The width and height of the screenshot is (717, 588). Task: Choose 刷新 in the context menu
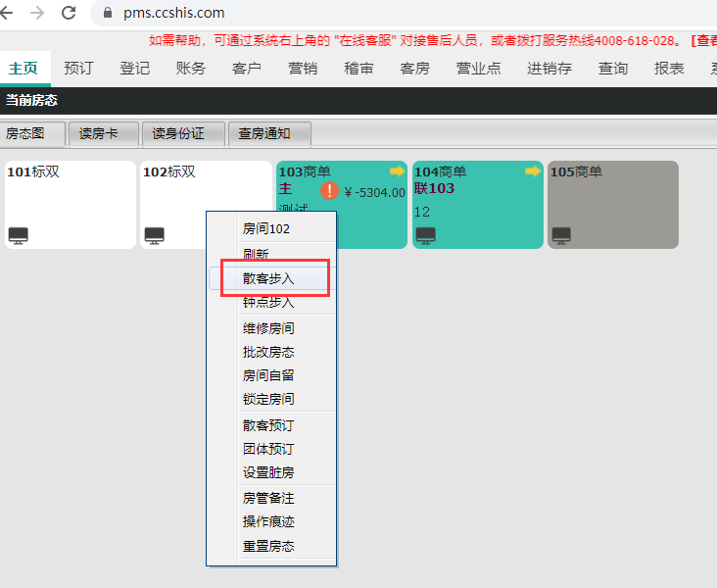(x=256, y=254)
